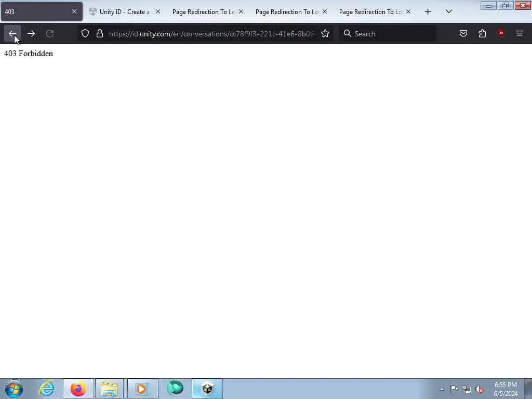
Task: Open the Action Center flag icon
Action: coord(454,389)
